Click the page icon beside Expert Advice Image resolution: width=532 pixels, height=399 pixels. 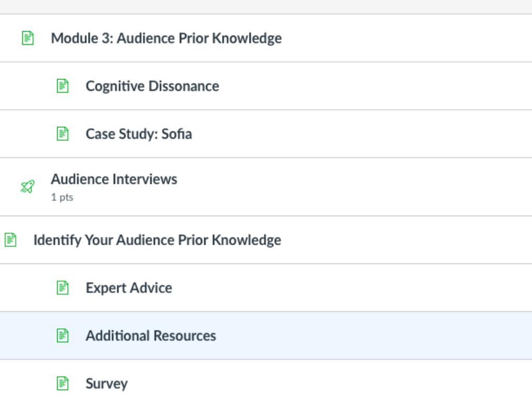[62, 288]
